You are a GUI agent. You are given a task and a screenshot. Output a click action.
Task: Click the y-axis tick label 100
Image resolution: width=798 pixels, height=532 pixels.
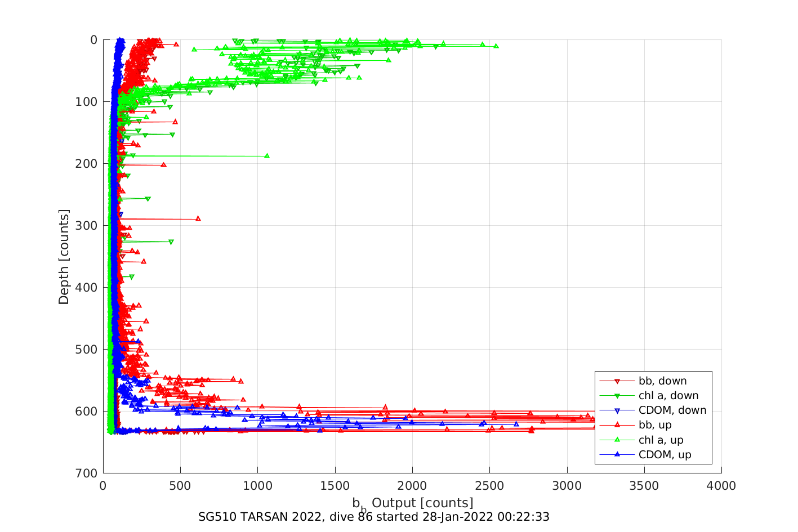[x=86, y=102]
